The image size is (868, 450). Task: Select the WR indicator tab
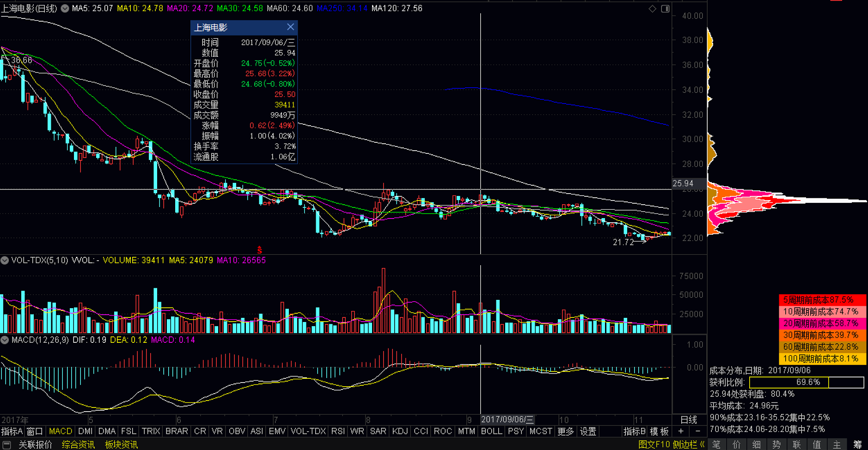tap(357, 431)
